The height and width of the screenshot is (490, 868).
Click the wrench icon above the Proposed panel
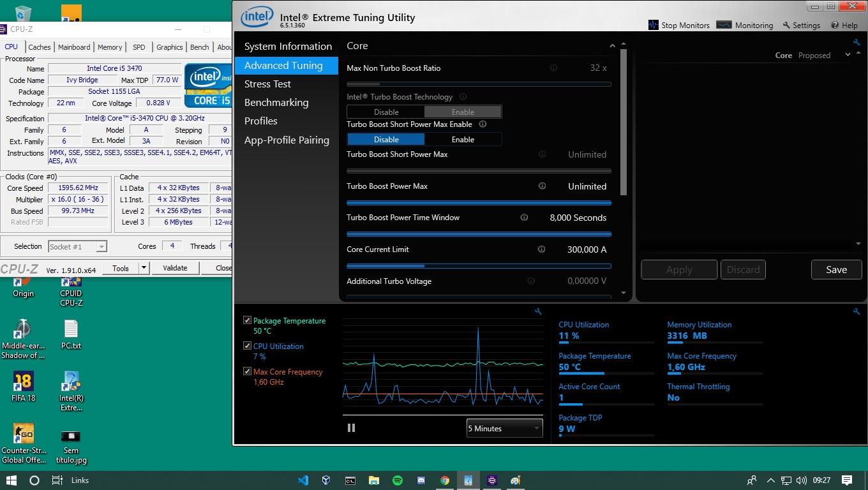(857, 43)
